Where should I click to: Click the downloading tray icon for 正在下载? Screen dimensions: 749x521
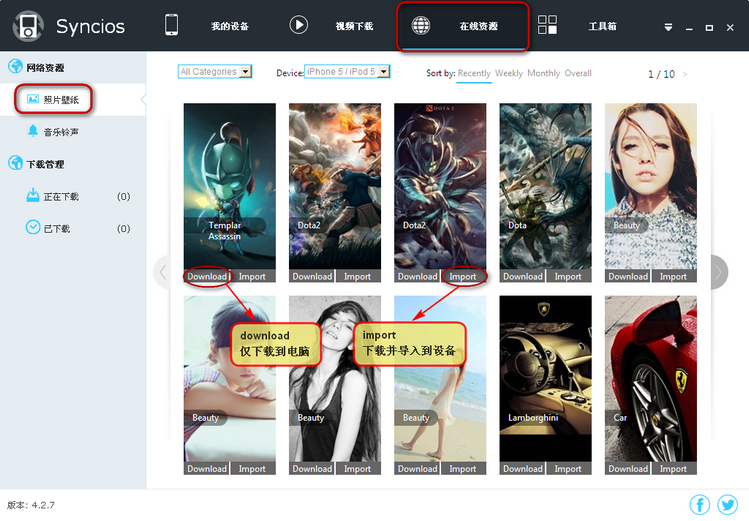click(32, 195)
